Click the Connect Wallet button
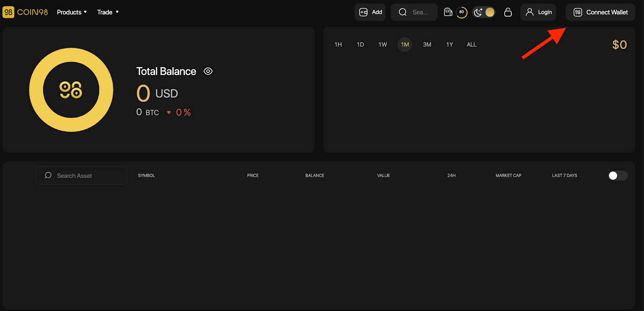This screenshot has height=311, width=644. 600,12
